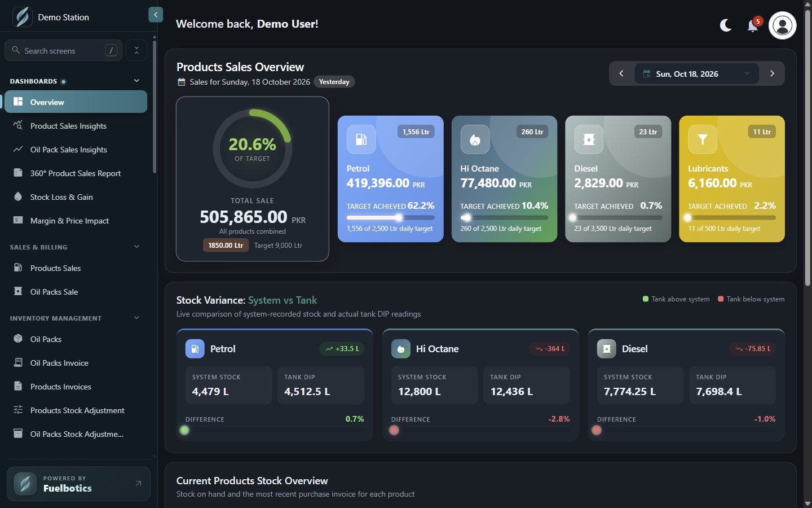This screenshot has height=508, width=812.
Task: Open Stock Loss & Gain page
Action: point(76,196)
